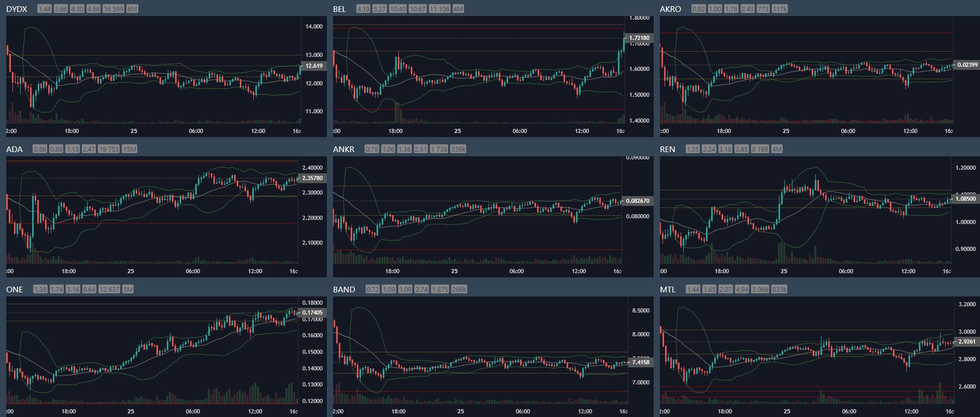The height and width of the screenshot is (417, 980).
Task: Select the BEL chart title
Action: coord(339,9)
